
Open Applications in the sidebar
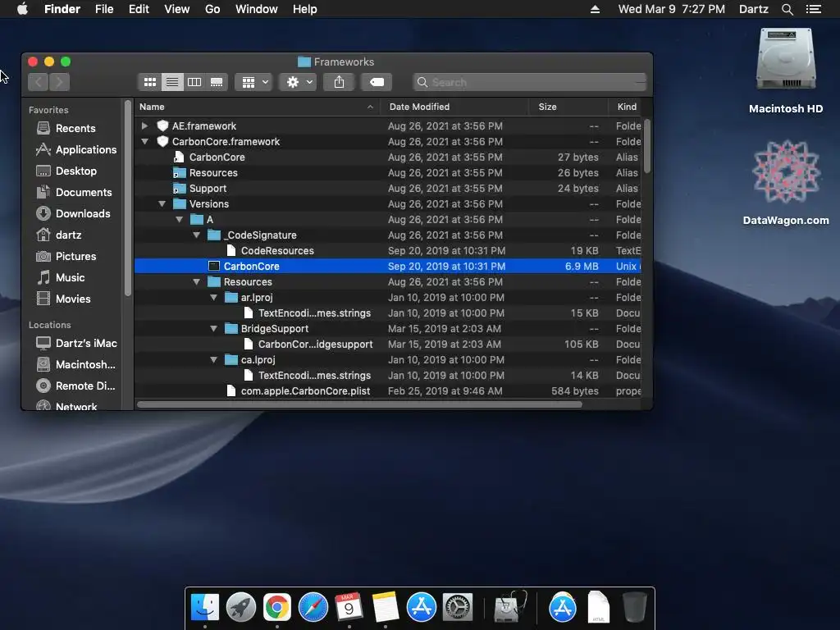(x=76, y=149)
